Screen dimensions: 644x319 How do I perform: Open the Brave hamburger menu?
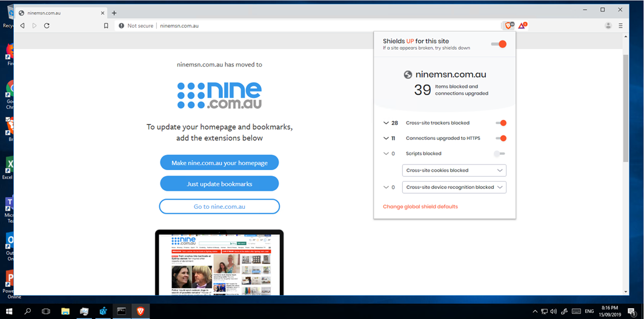tap(620, 25)
